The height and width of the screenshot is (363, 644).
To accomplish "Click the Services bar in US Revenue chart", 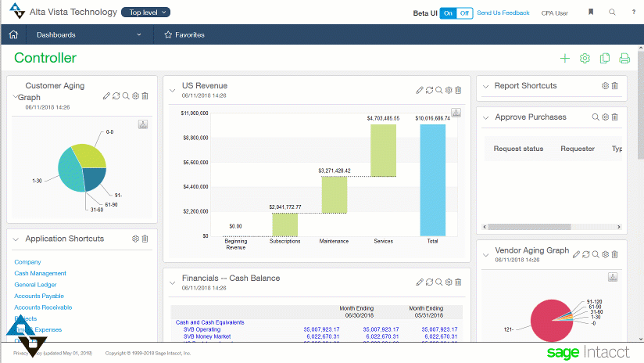I will (383, 150).
